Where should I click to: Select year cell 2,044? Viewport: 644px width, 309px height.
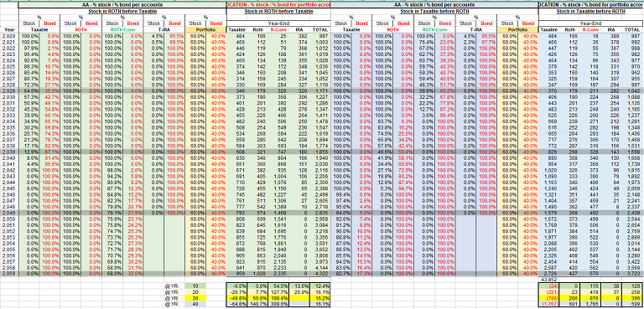tap(9, 183)
